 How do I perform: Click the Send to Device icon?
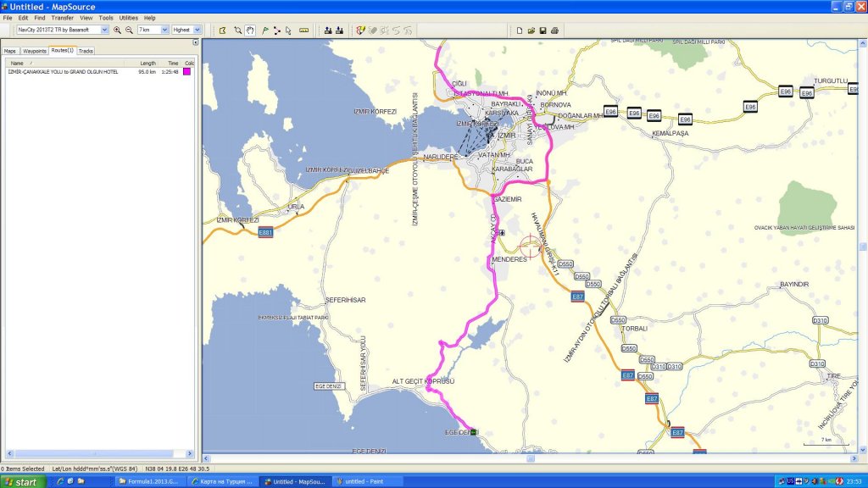(328, 30)
